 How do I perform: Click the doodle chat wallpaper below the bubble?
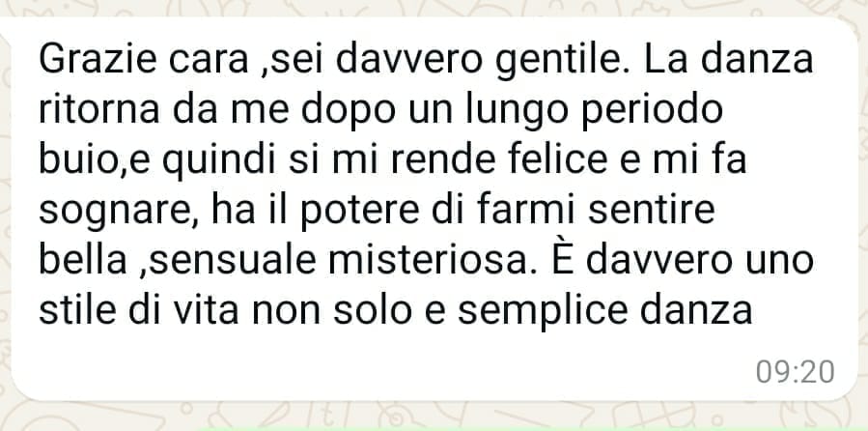[434, 417]
